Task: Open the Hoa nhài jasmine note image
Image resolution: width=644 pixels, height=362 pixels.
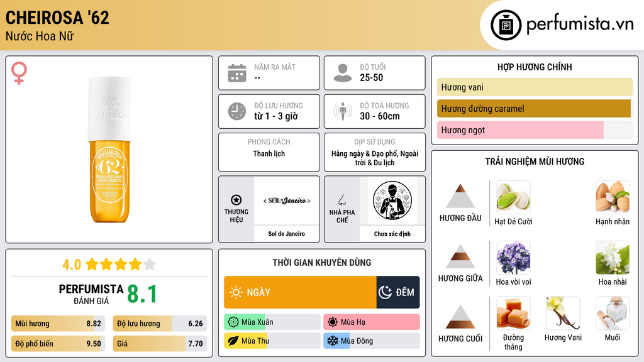Action: point(613,258)
